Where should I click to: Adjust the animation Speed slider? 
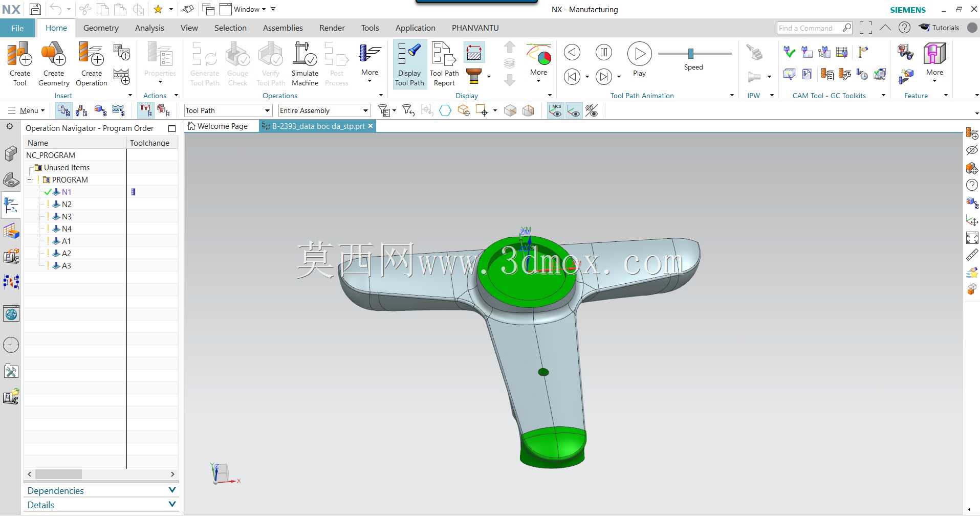click(691, 53)
